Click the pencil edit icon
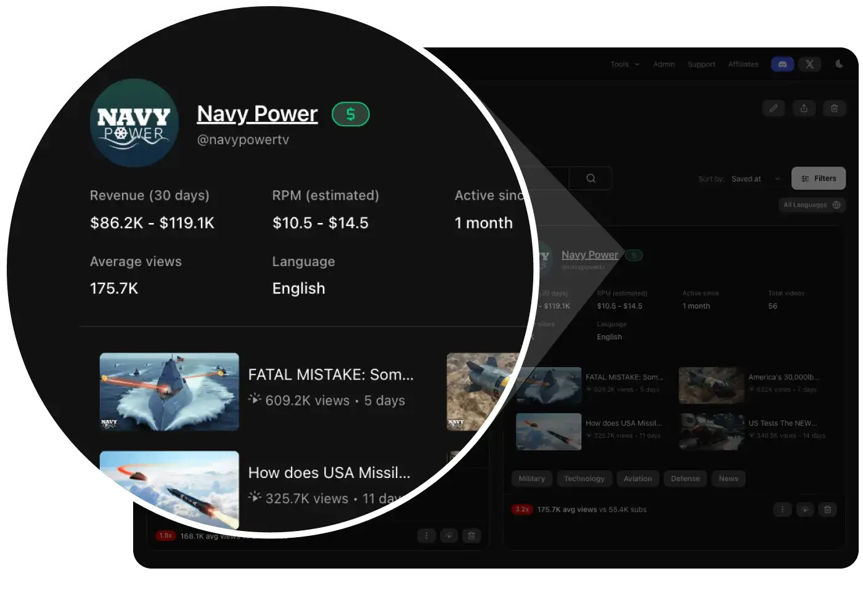Viewport: 863px width, 616px height. pos(774,108)
